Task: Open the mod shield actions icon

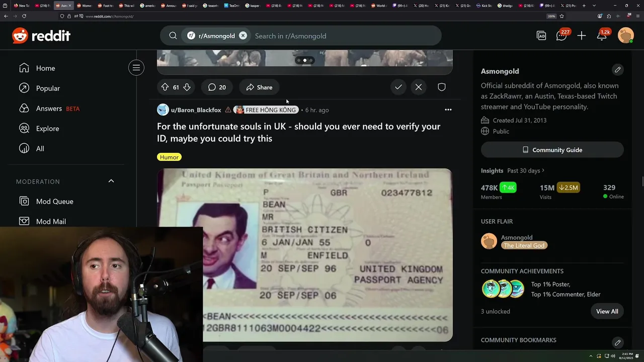Action: [x=442, y=87]
